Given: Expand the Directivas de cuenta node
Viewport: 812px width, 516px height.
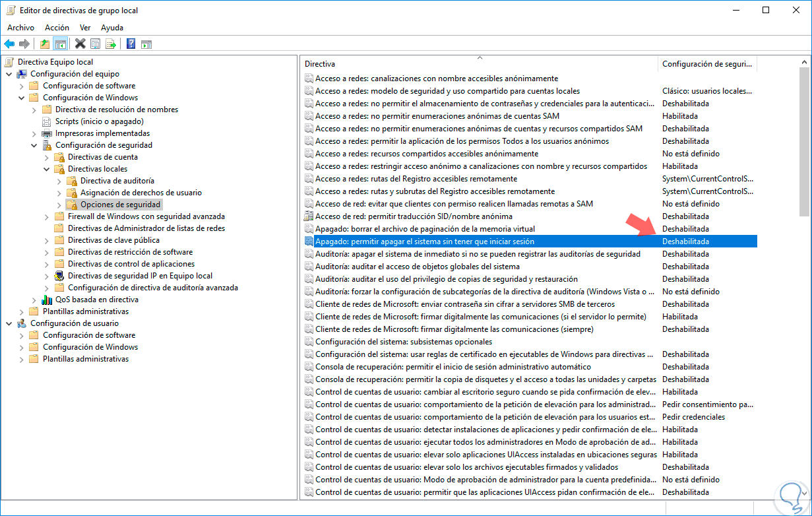Looking at the screenshot, I should click(x=46, y=157).
